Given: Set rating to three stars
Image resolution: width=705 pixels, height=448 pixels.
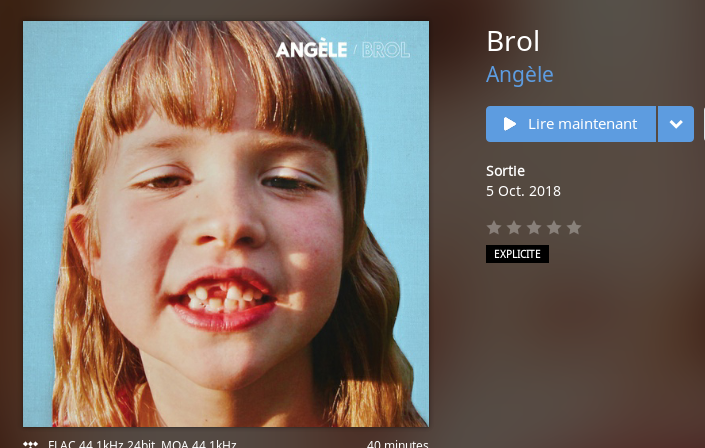Looking at the screenshot, I should (x=534, y=228).
